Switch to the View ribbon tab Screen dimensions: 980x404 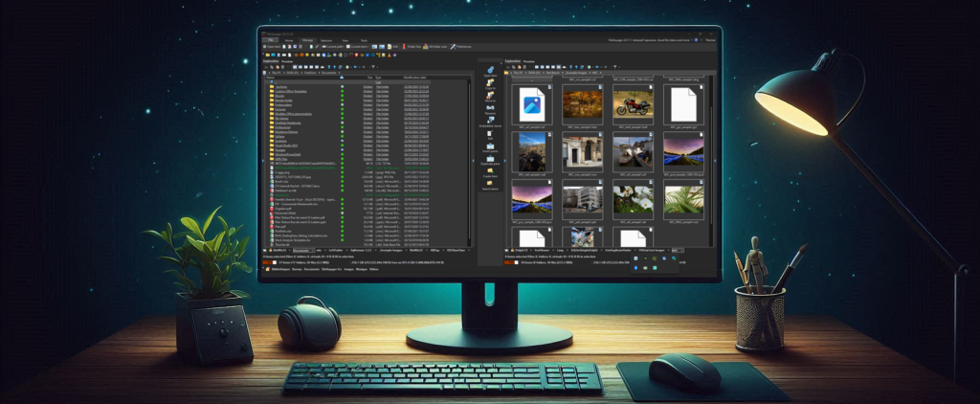click(345, 40)
